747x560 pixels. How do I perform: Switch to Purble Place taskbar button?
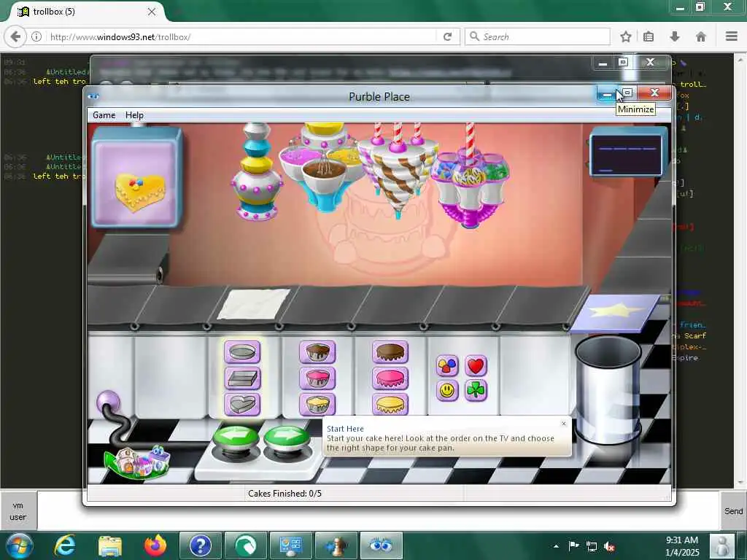pos(381,545)
